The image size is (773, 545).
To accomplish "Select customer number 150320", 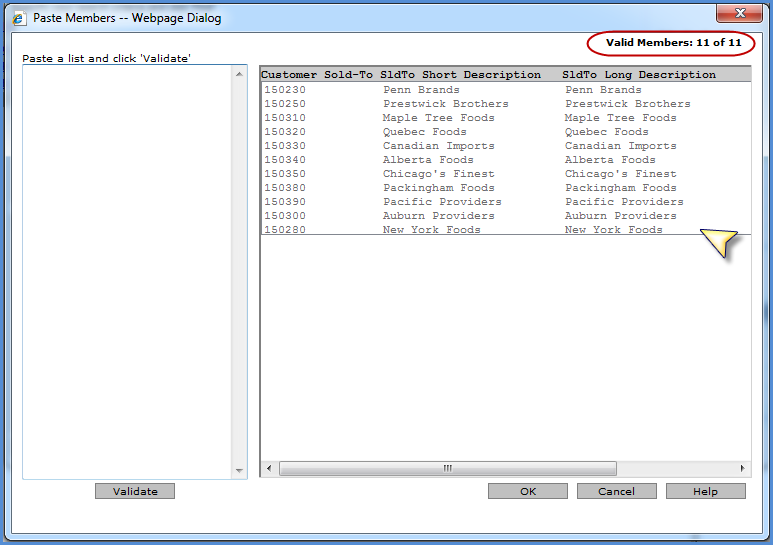I will click(x=285, y=132).
